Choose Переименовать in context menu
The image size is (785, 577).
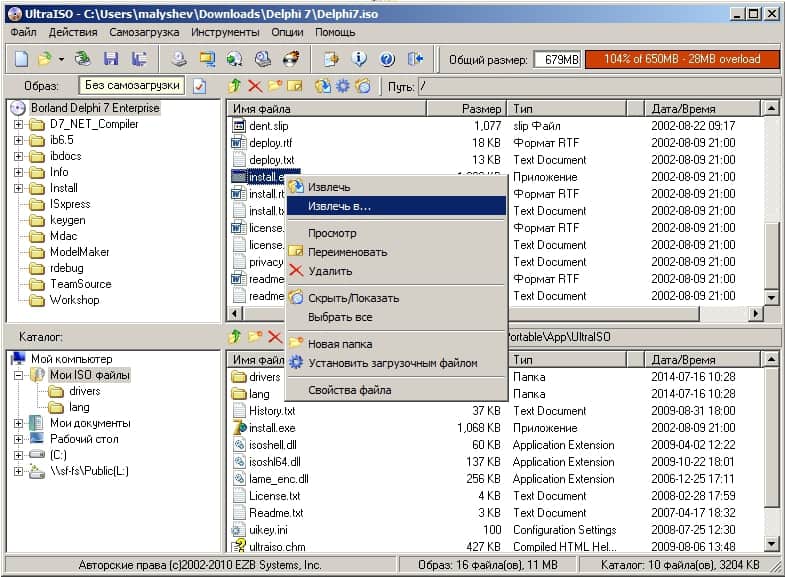pos(396,252)
